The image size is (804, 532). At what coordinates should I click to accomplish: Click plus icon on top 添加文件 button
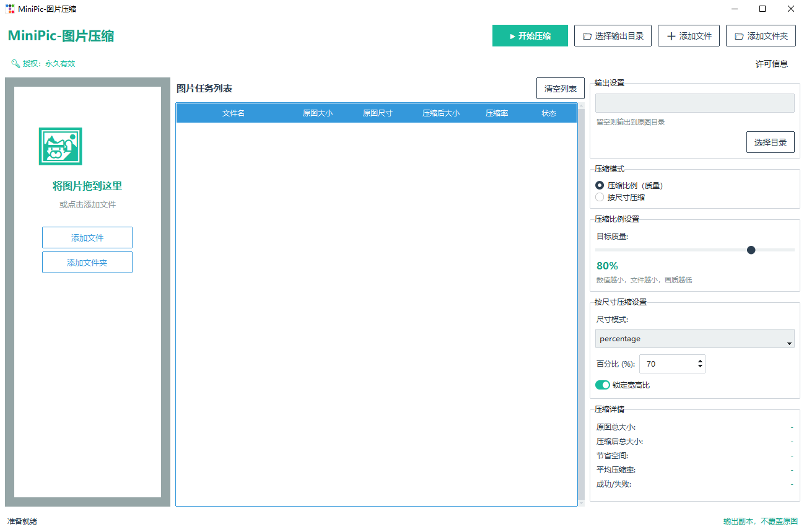pos(671,36)
